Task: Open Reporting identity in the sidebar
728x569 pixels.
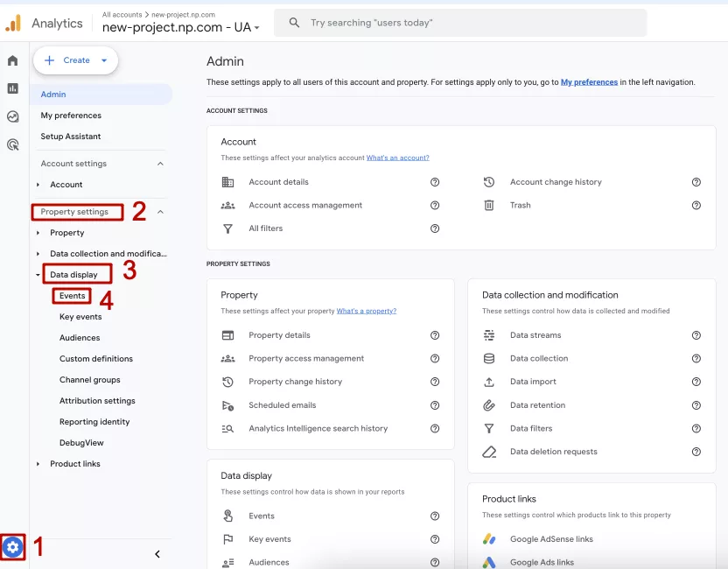Action: pos(94,422)
